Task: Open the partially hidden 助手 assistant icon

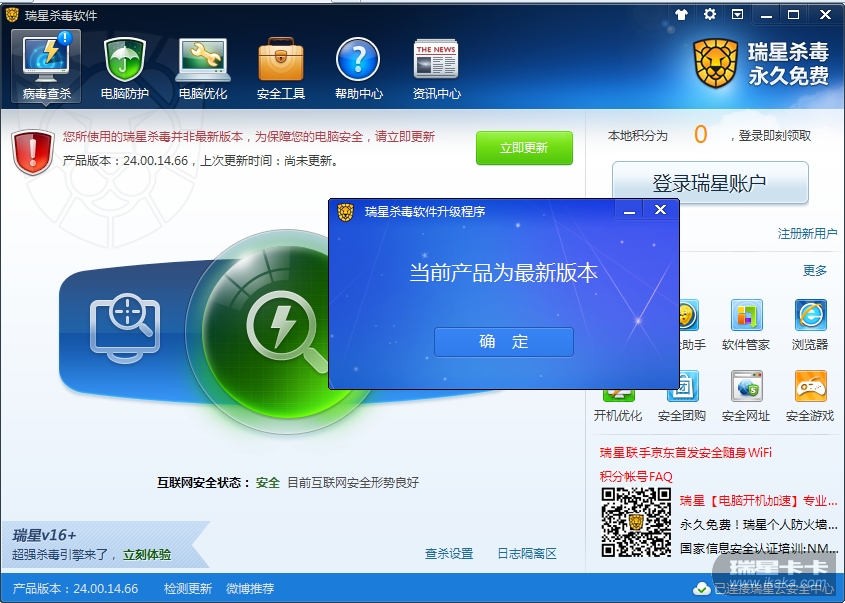Action: tap(692, 325)
